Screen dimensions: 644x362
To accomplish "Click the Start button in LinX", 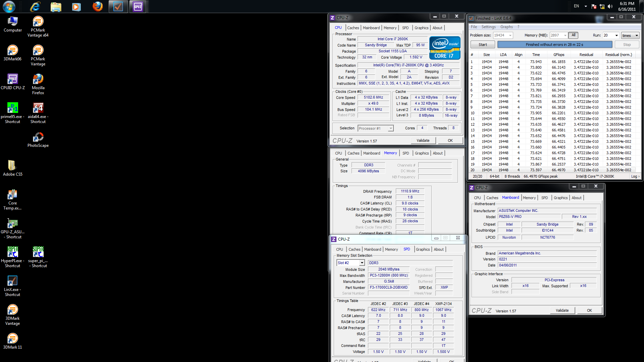I will [x=483, y=45].
